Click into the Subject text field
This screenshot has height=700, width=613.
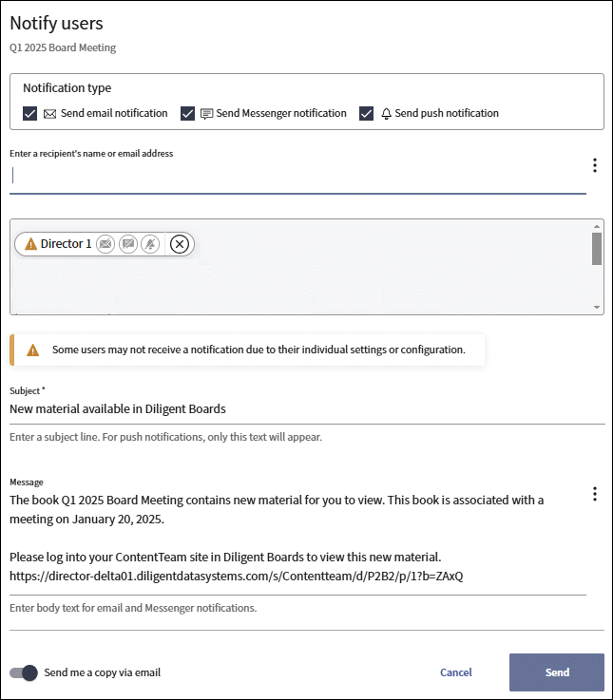(304, 409)
